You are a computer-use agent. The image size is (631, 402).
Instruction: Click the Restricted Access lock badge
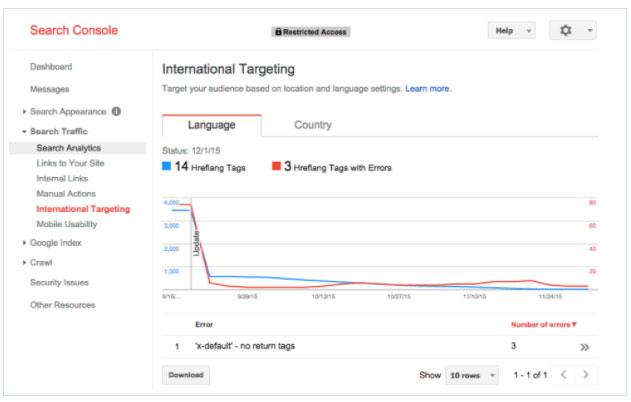coord(310,32)
